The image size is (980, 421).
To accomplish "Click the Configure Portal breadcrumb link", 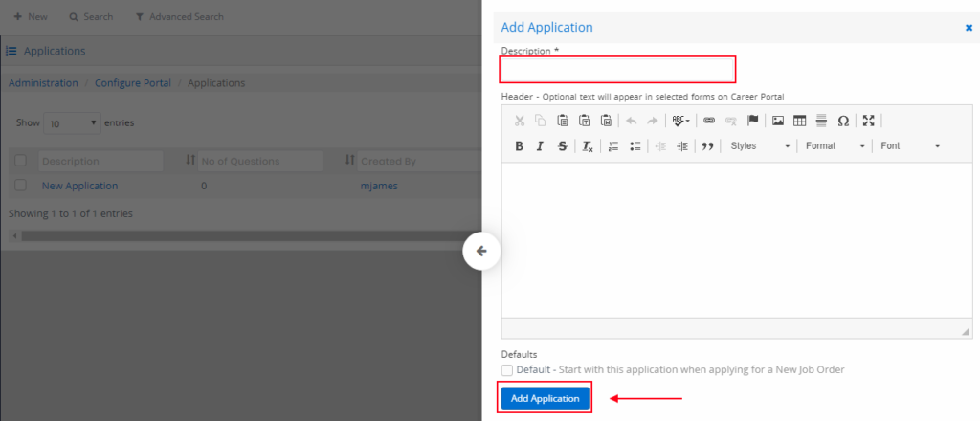I will [x=133, y=82].
